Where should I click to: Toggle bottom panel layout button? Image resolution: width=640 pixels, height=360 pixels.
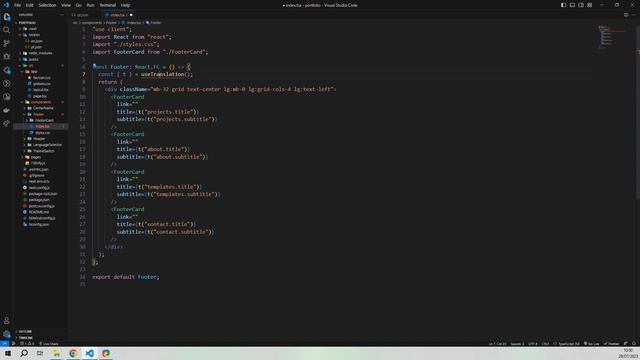(572, 5)
